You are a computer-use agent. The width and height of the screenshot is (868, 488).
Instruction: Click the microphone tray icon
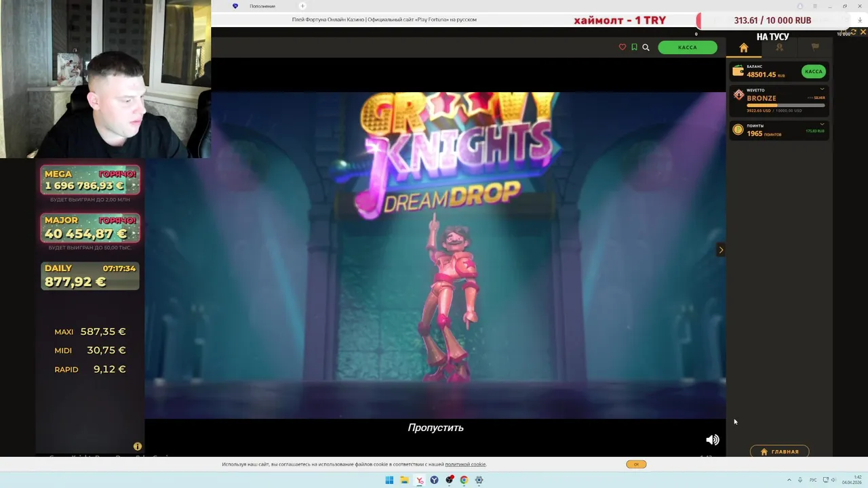click(800, 480)
